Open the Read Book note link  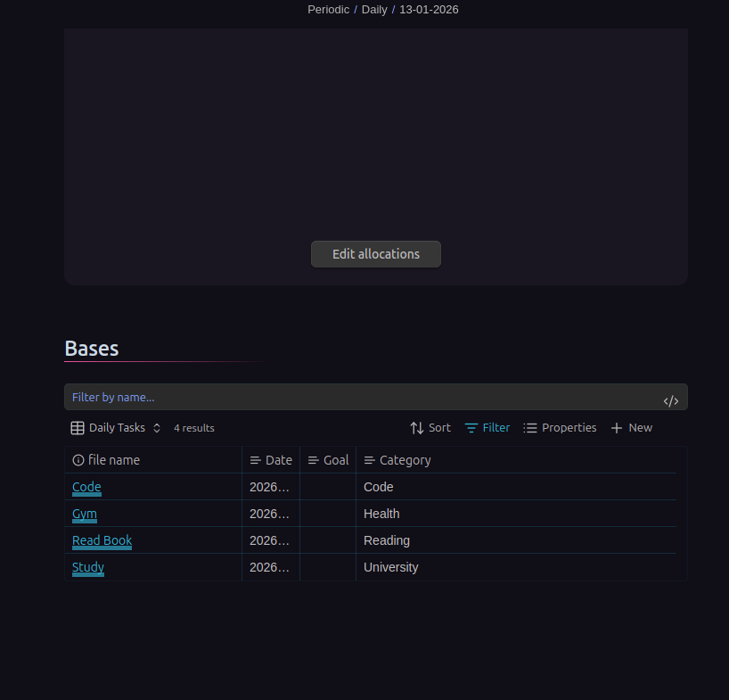[102, 540]
